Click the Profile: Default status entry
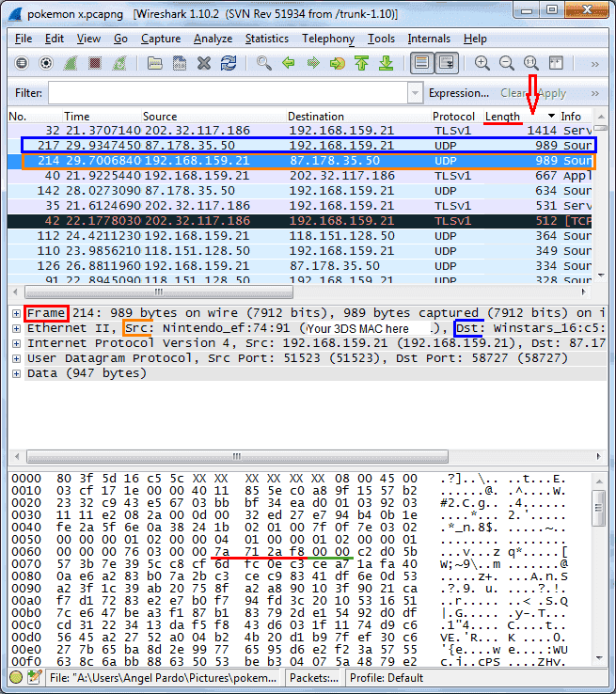This screenshot has height=694, width=616. pos(387,678)
